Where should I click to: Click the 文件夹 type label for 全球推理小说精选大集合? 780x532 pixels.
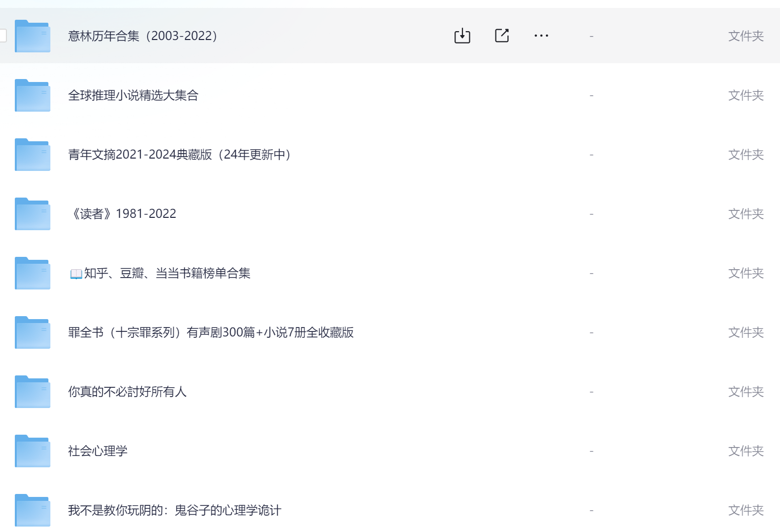(x=746, y=95)
